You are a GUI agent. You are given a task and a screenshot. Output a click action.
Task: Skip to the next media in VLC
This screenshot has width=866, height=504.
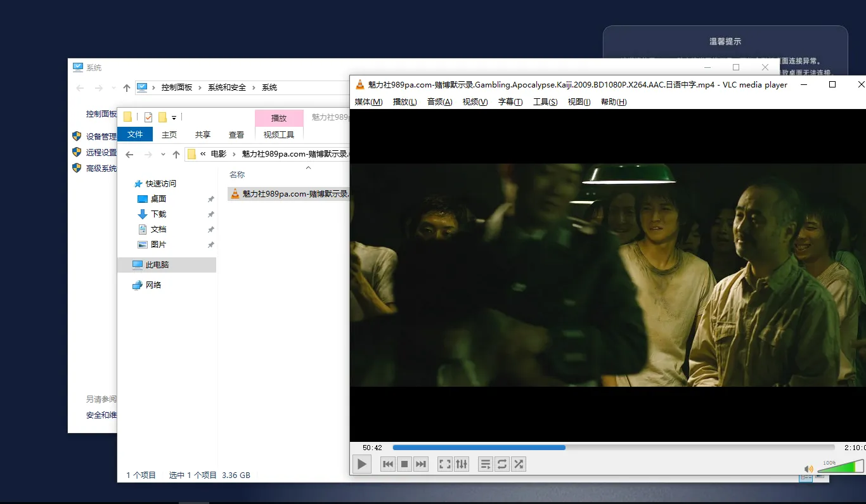click(x=421, y=464)
